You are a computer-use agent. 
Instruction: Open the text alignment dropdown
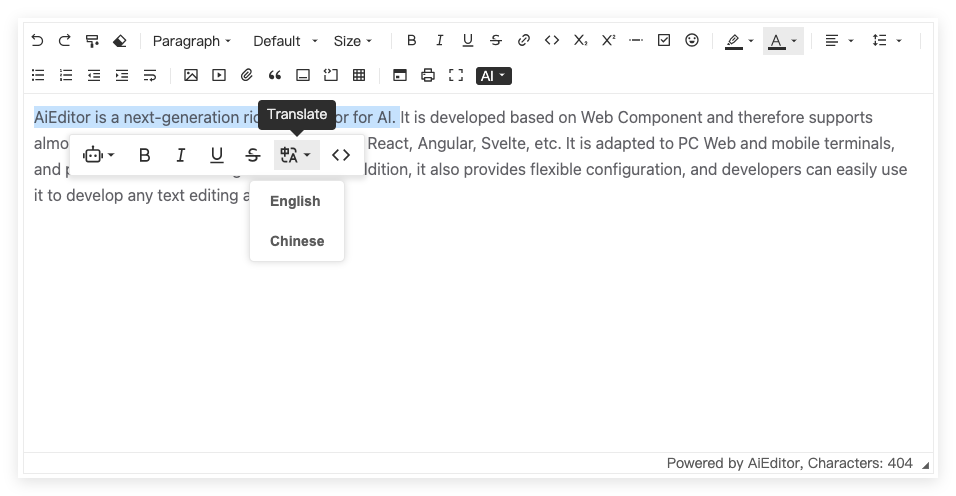click(x=839, y=41)
